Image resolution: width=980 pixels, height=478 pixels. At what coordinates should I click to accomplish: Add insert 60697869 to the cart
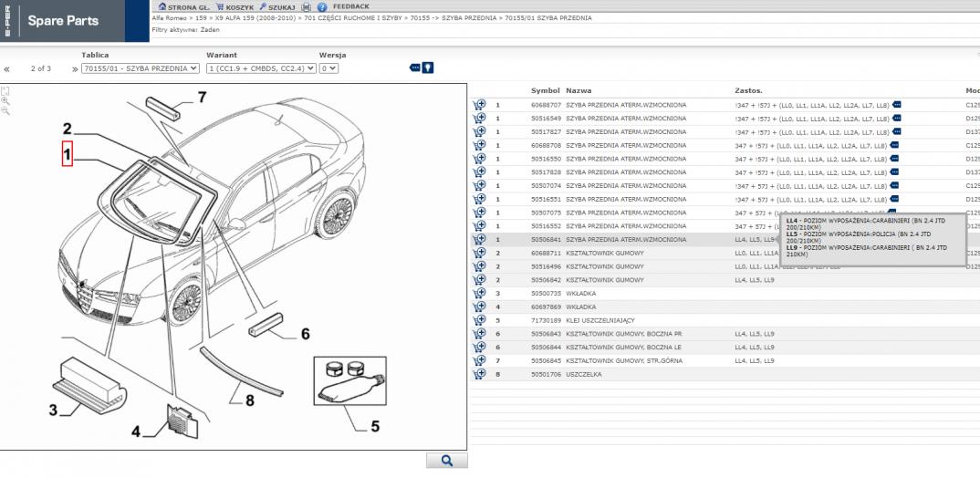[x=479, y=307]
